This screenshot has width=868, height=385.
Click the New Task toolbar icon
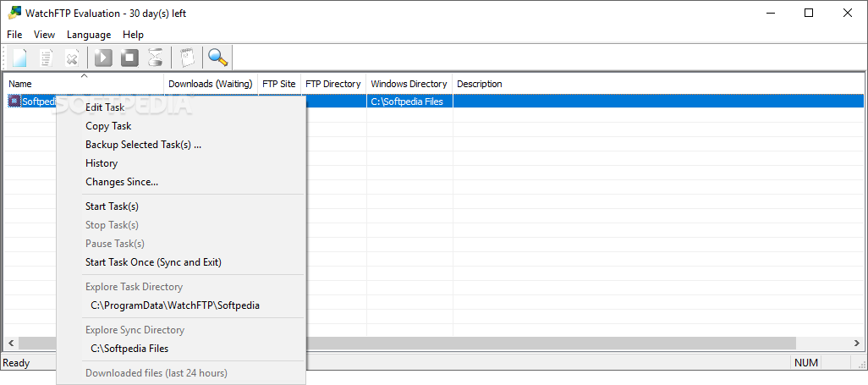[19, 57]
